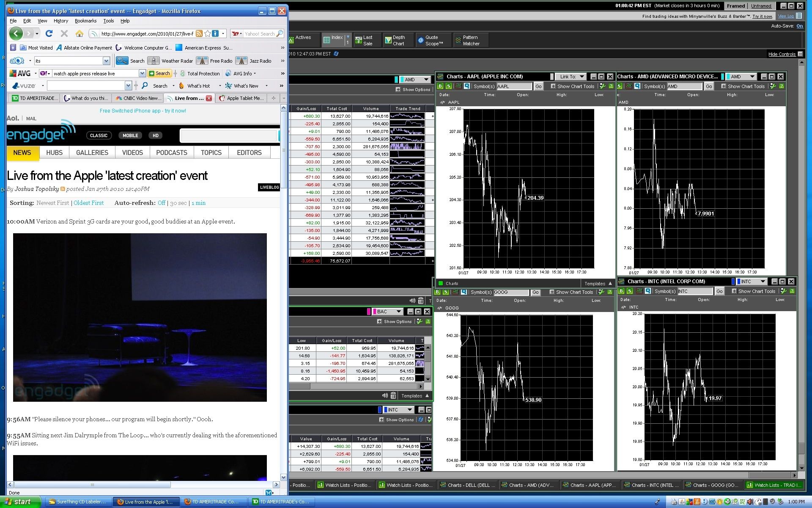Click AAPL symbol input field
The height and width of the screenshot is (508, 812).
(x=514, y=86)
